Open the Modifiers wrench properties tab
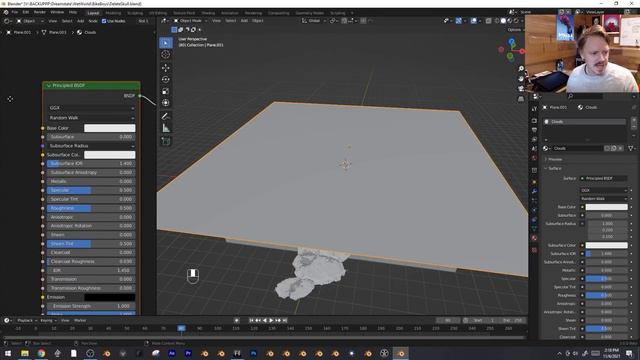The width and height of the screenshot is (640, 360). tap(534, 191)
